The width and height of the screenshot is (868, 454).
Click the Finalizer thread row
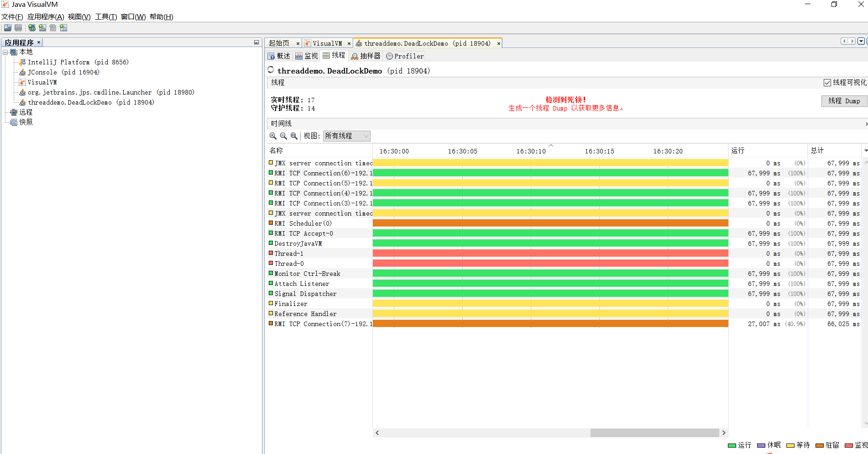564,304
